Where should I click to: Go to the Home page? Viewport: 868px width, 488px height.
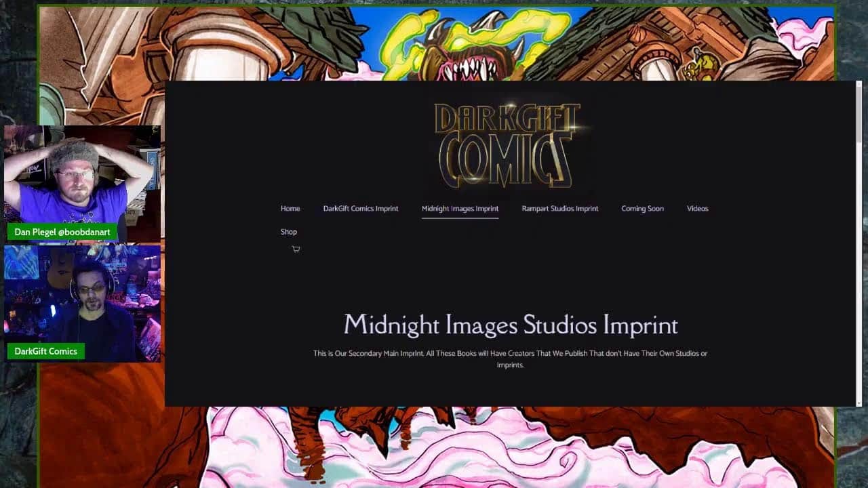click(290, 209)
